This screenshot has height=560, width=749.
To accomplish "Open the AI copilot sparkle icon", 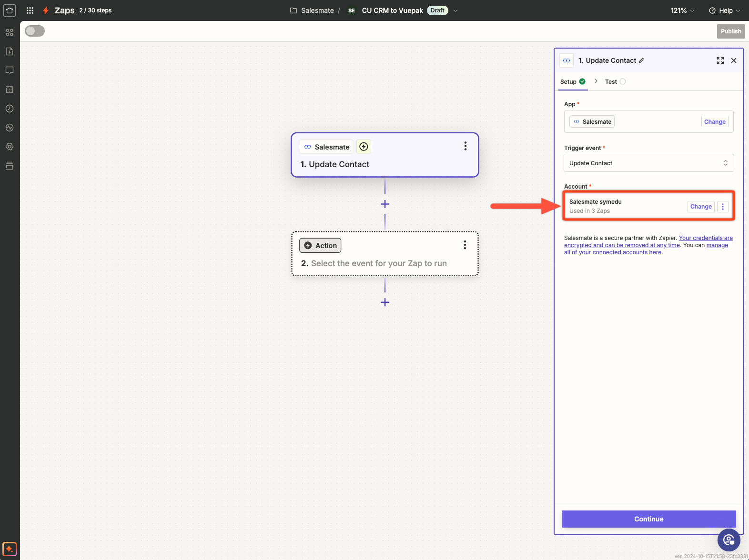I will (x=10, y=549).
